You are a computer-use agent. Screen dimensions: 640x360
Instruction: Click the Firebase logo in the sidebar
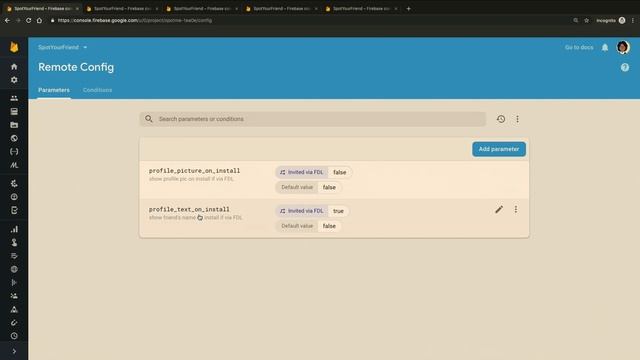pyautogui.click(x=14, y=47)
